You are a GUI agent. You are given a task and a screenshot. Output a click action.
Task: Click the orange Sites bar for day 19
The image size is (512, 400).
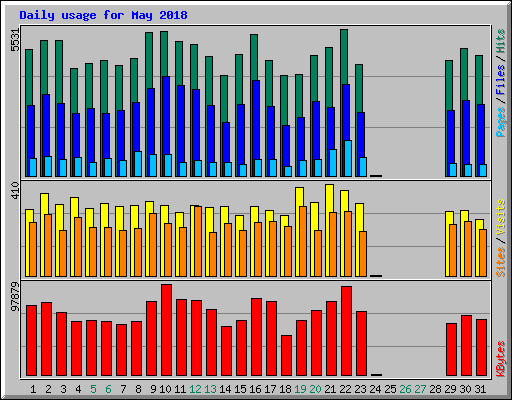point(303,241)
